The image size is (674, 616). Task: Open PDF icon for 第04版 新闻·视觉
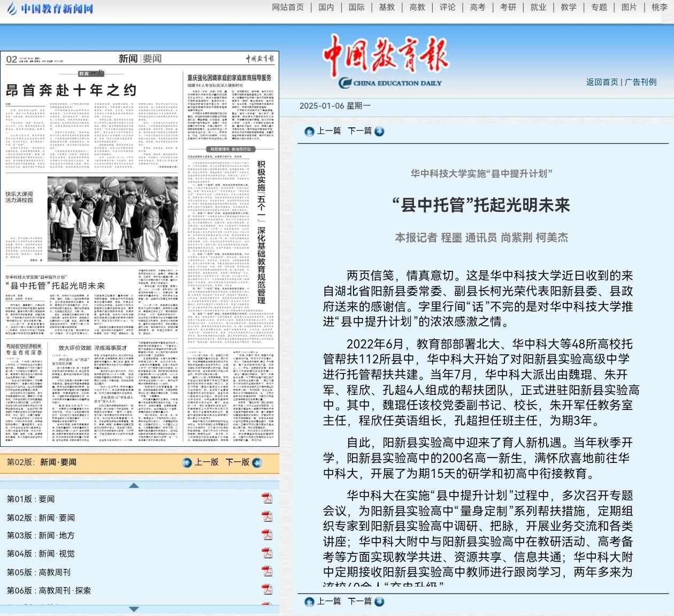click(267, 553)
